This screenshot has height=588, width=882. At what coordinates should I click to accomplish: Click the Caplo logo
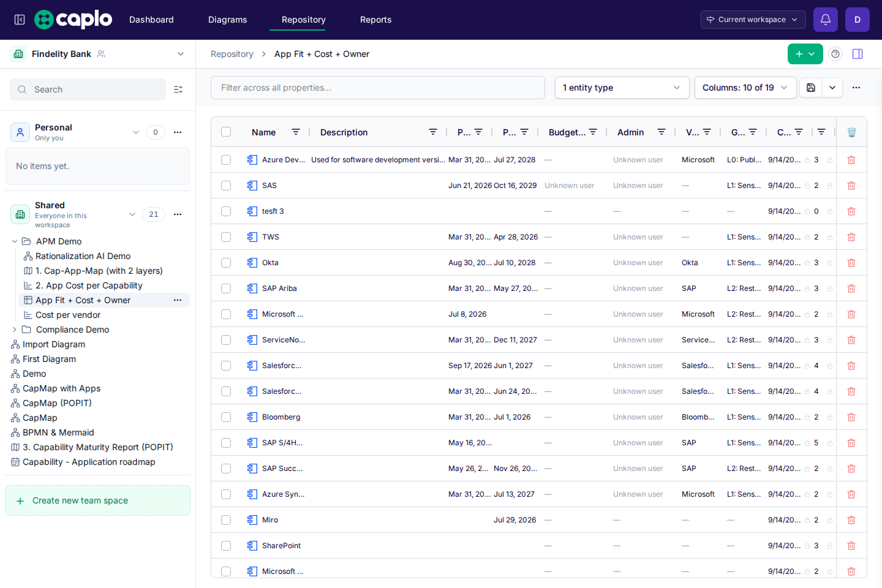(x=73, y=20)
